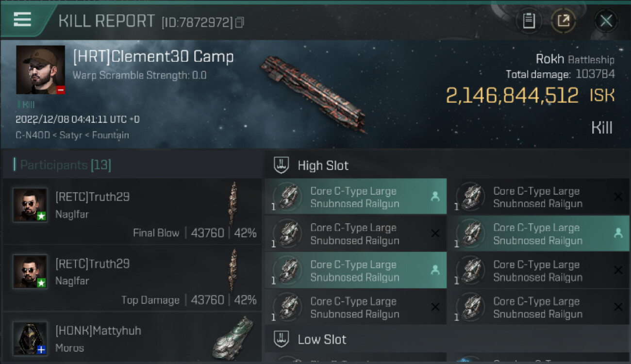The height and width of the screenshot is (364, 631).
Task: Open Truth29 Final Blow portrait
Action: pos(30,205)
